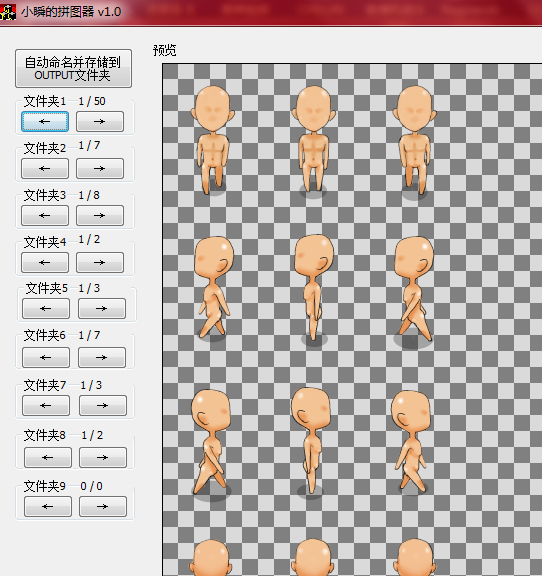Go to previous item in 文件夹6

pos(46,357)
